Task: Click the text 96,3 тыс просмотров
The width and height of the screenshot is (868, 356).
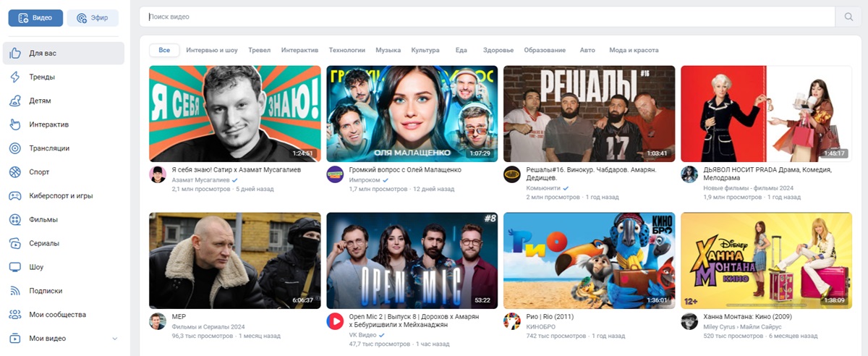Action: (203, 336)
